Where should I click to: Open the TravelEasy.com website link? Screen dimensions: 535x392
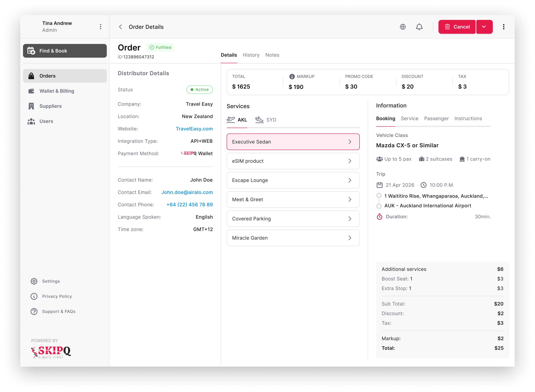coord(194,129)
